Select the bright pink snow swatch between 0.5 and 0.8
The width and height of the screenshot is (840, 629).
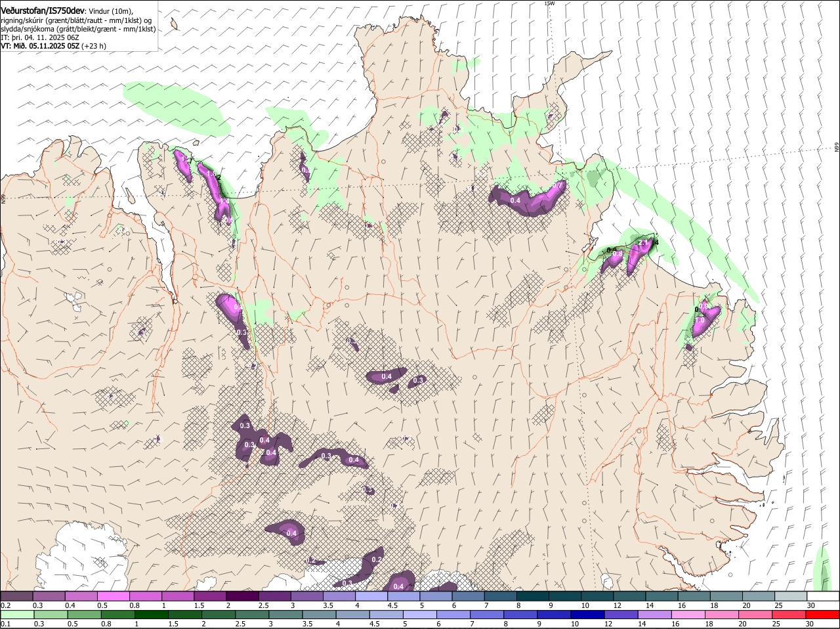(x=113, y=596)
